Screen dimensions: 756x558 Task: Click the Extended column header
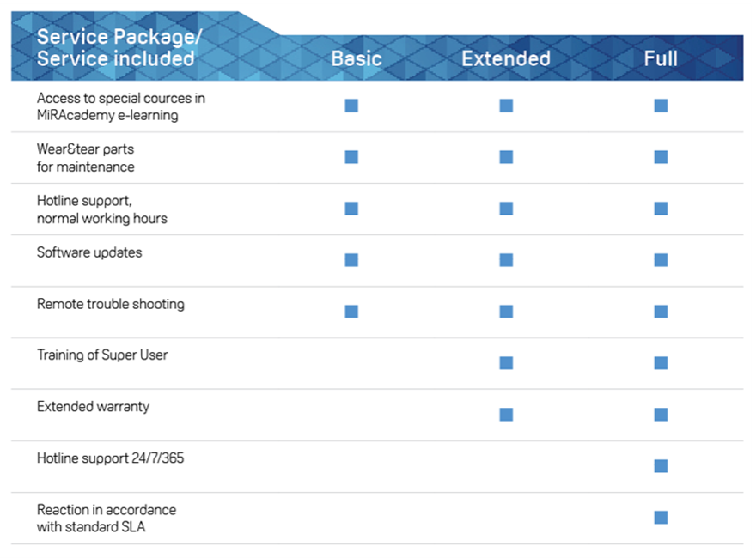[506, 58]
